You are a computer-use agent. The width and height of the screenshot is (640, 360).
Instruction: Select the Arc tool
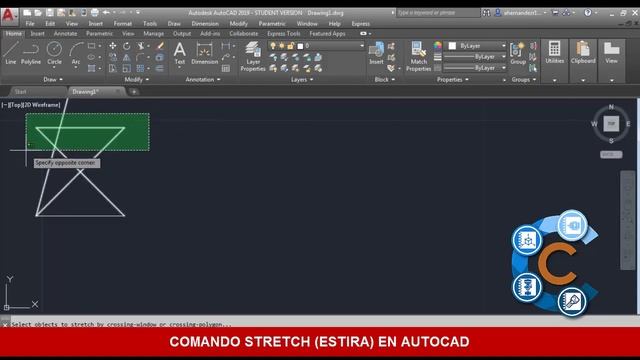[x=76, y=53]
